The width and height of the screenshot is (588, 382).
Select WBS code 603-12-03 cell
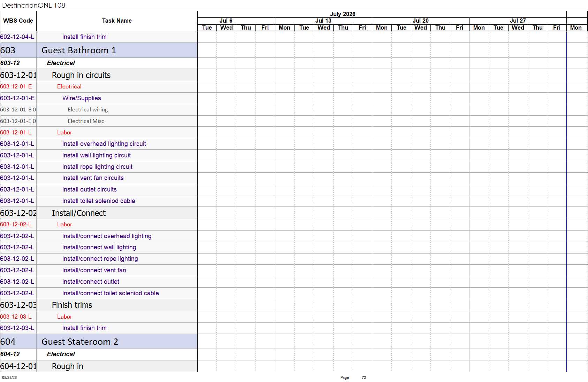(18, 305)
